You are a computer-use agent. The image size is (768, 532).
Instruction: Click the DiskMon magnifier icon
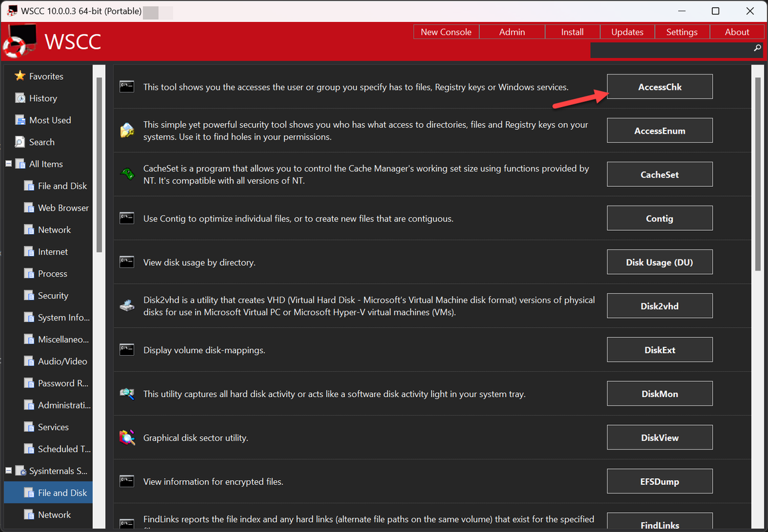tap(127, 394)
